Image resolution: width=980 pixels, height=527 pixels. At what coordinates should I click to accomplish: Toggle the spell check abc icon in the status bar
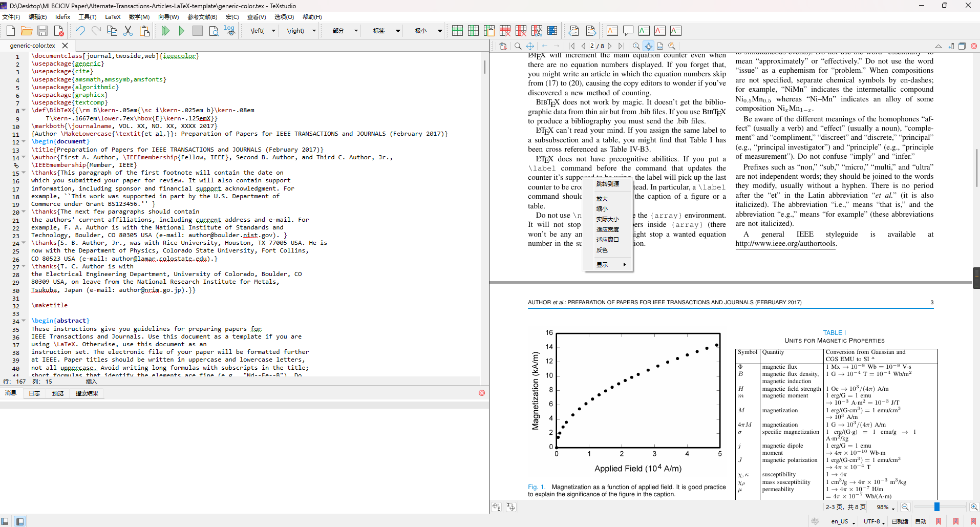tap(815, 521)
